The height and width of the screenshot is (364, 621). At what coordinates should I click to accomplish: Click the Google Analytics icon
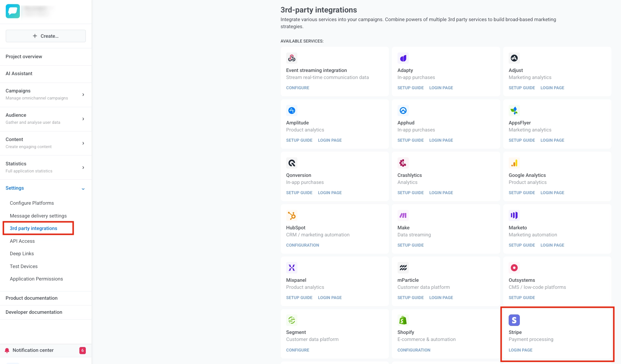point(514,163)
